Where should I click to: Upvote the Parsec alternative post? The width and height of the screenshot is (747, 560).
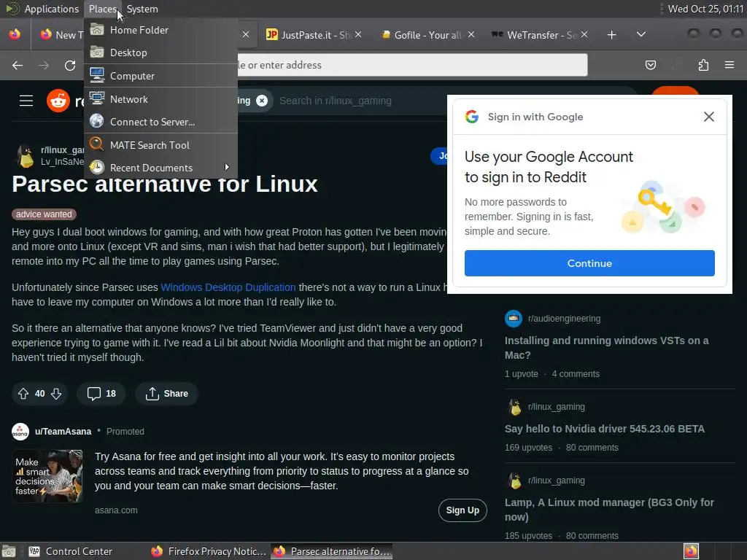click(x=23, y=393)
